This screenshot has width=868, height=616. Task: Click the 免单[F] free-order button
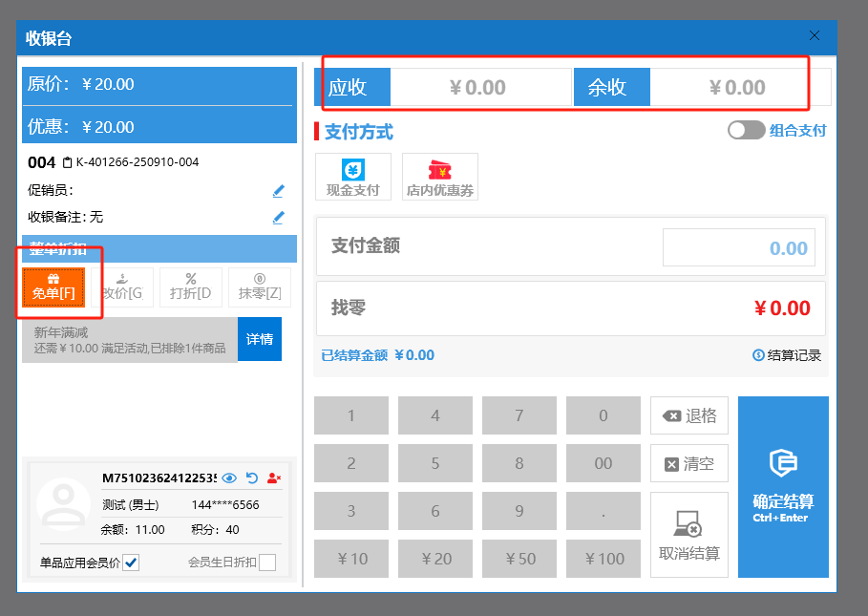[x=53, y=287]
